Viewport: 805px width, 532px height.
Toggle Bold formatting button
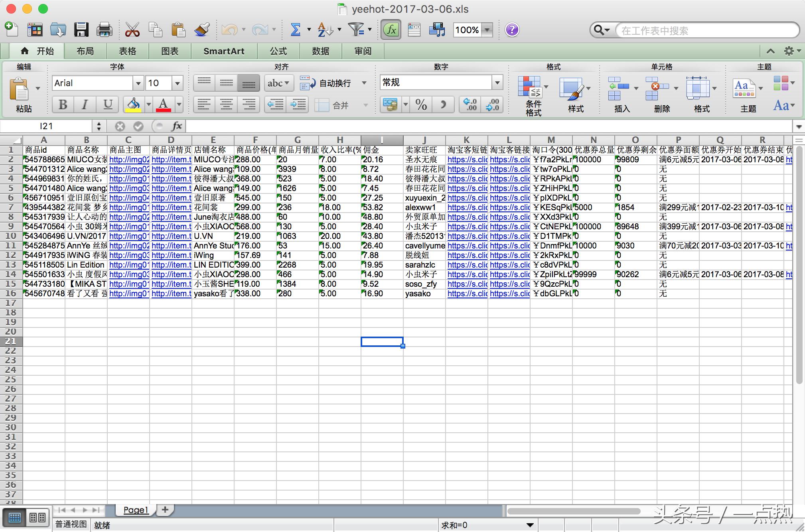click(x=63, y=105)
